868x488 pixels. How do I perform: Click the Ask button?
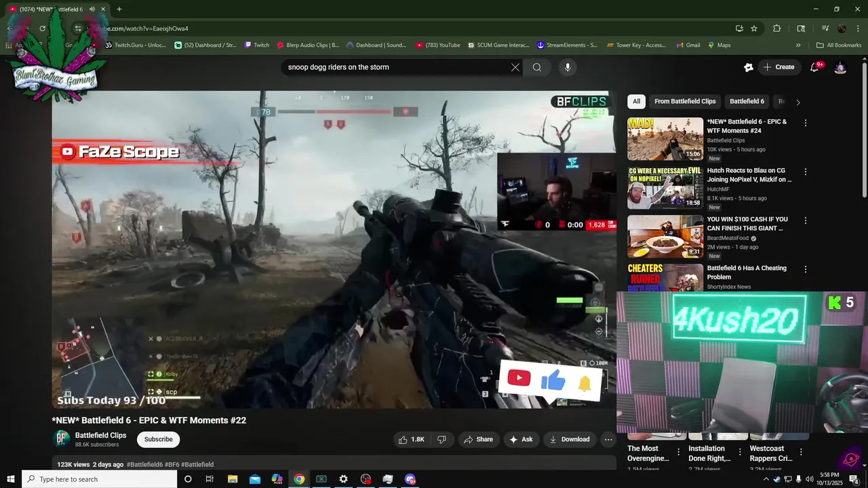[521, 439]
